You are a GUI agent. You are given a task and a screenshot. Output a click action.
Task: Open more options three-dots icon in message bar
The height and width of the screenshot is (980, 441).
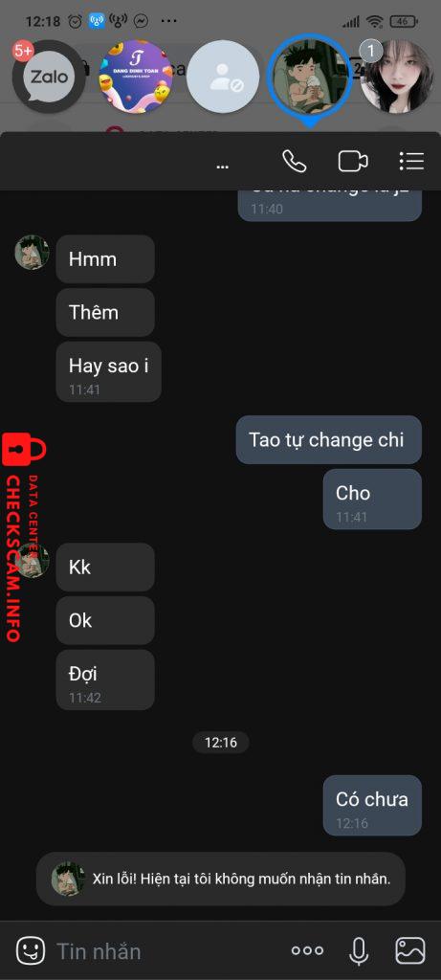307,950
